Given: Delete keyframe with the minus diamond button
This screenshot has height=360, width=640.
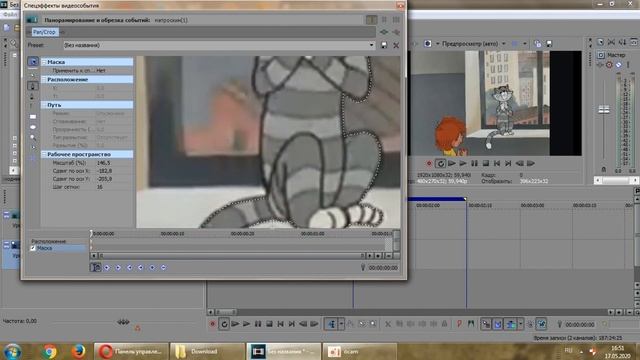Looking at the screenshot, I should click(x=163, y=267).
